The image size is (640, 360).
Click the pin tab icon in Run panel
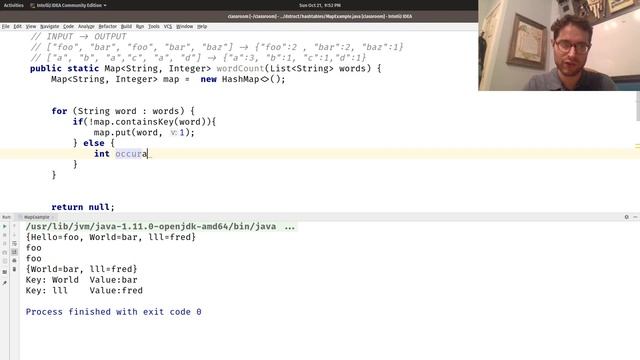[4, 283]
